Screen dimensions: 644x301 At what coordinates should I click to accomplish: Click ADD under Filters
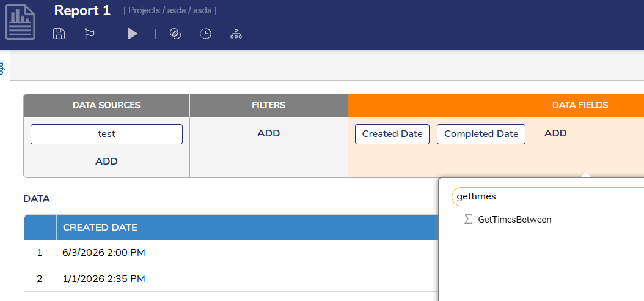[x=269, y=133]
